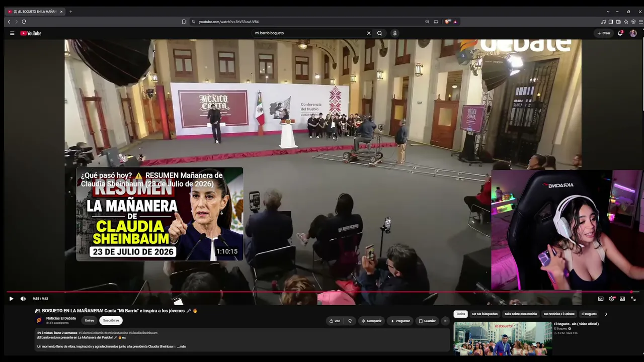Select the De Noticias El Debate chip

coord(559,314)
